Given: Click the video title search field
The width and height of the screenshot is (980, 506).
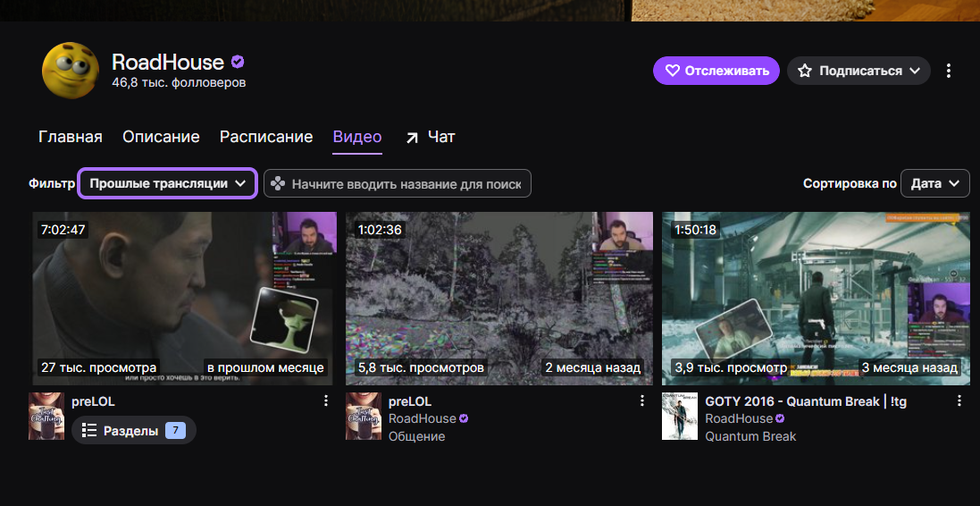Looking at the screenshot, I should pos(397,183).
